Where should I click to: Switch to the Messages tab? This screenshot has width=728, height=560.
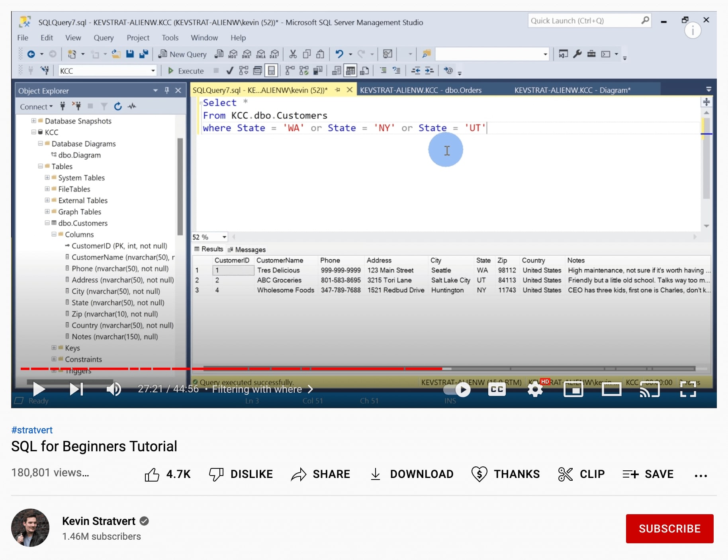pos(247,250)
